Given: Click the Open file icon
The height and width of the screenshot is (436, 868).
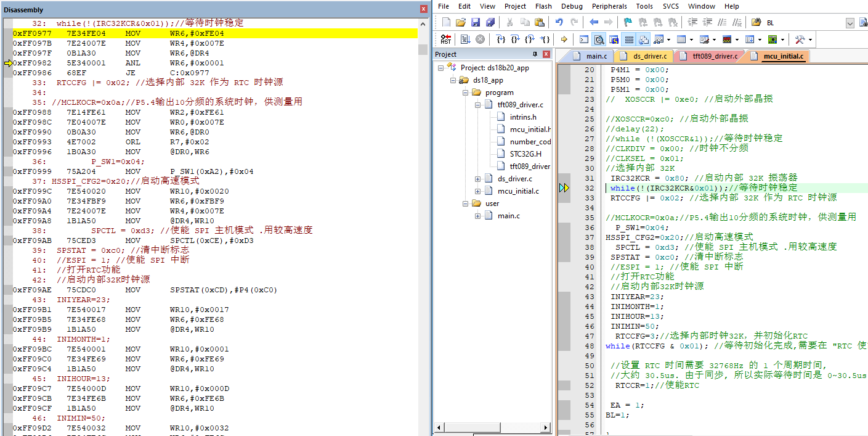Looking at the screenshot, I should 461,22.
